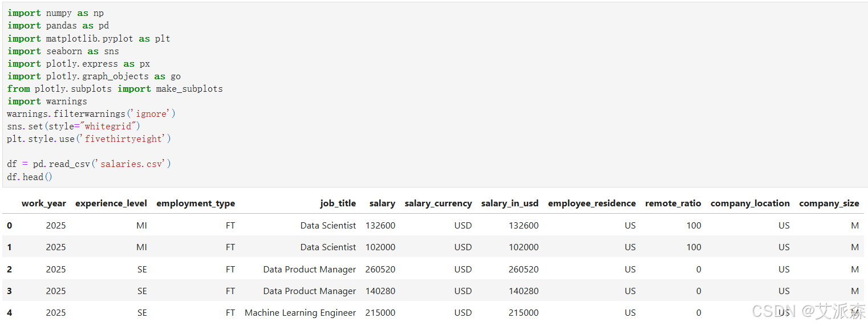Click employment type 'FT' in row 0
This screenshot has height=326, width=868.
[x=230, y=226]
